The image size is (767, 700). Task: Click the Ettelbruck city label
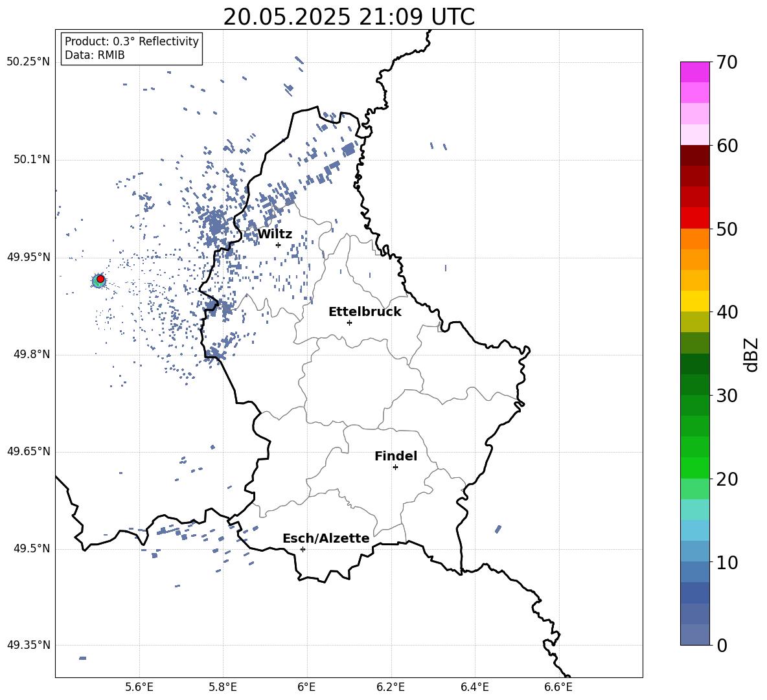(365, 312)
